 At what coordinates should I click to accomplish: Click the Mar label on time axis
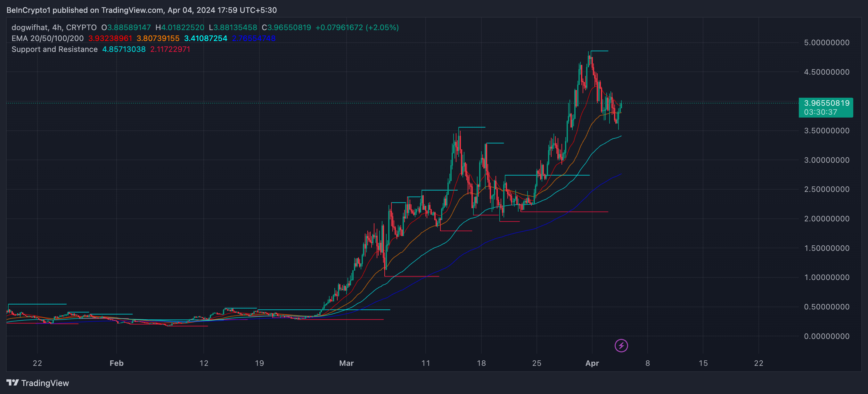point(346,363)
